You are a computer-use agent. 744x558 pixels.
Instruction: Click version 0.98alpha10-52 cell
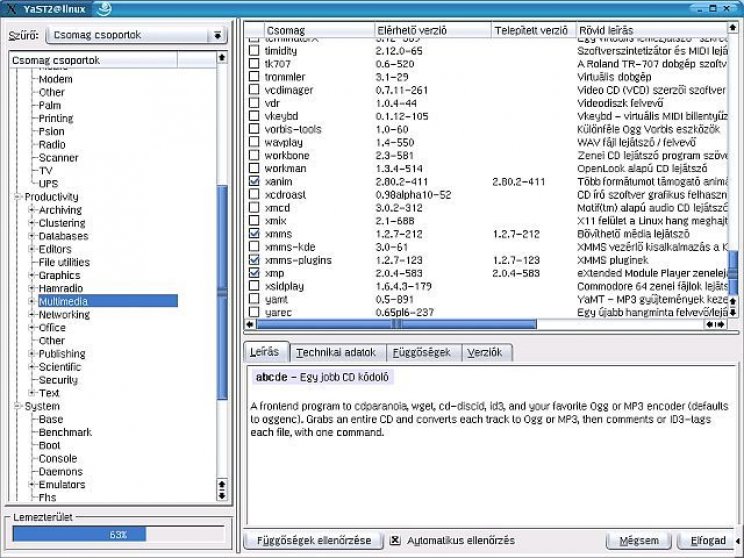click(413, 195)
